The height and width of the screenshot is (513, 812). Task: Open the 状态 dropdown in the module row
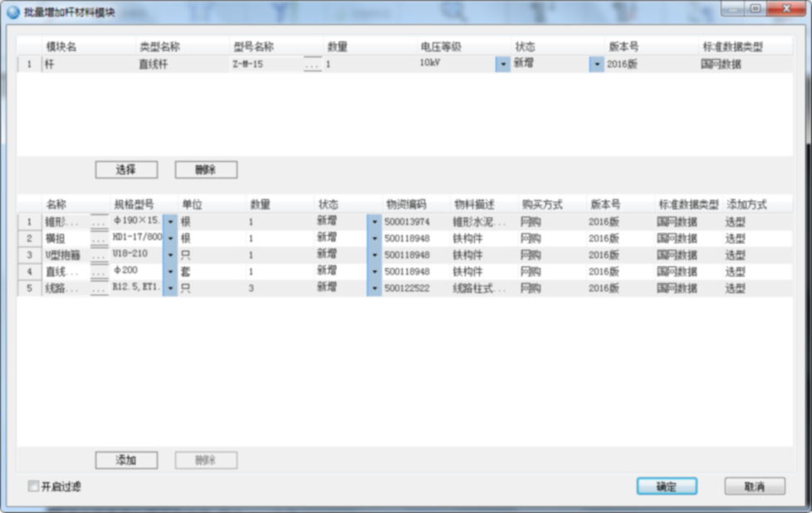(x=596, y=65)
